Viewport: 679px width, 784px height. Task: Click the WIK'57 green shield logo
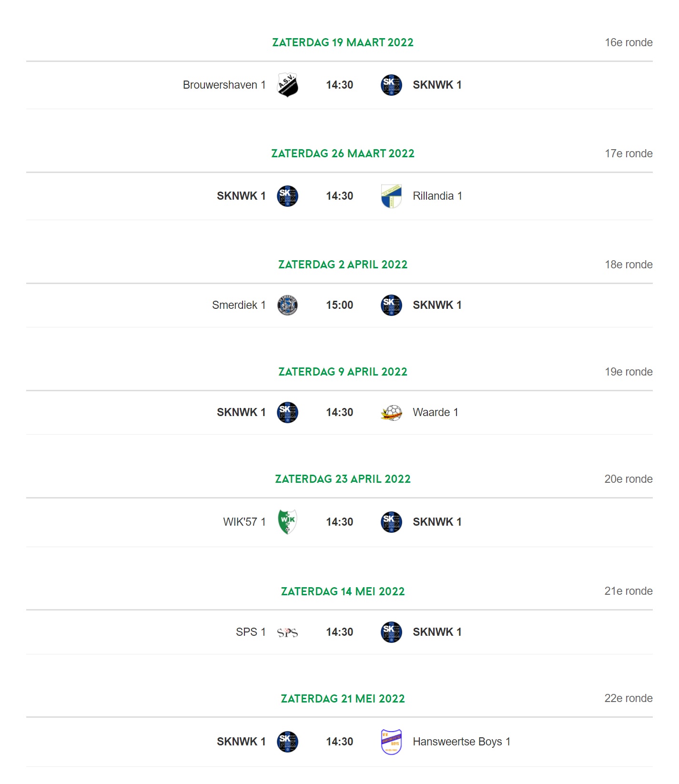pos(287,522)
